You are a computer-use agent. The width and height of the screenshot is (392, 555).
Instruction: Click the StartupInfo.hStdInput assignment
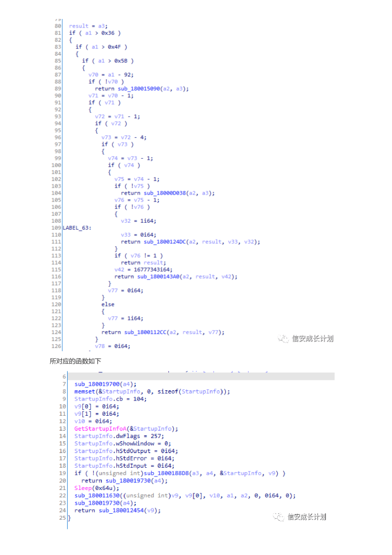[125, 466]
